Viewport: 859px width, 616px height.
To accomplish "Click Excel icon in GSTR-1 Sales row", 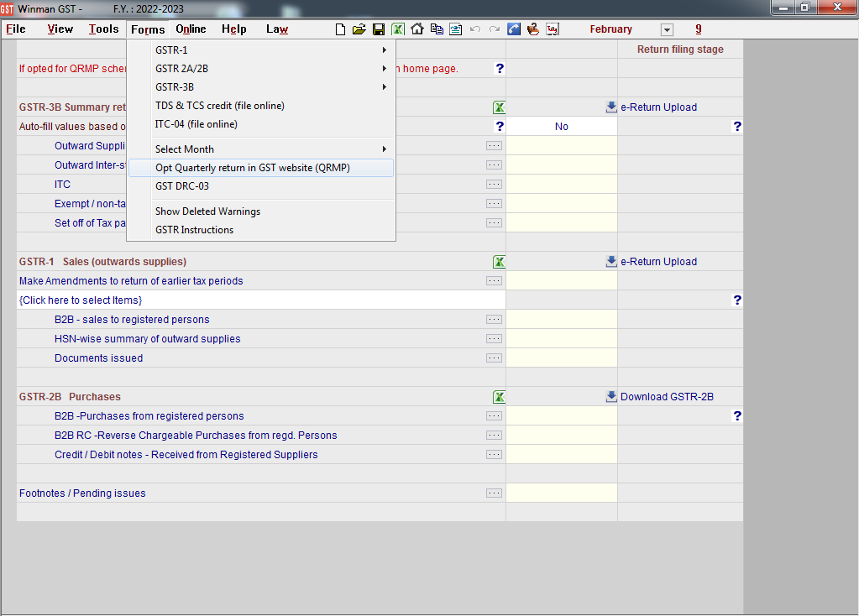I will tap(499, 262).
